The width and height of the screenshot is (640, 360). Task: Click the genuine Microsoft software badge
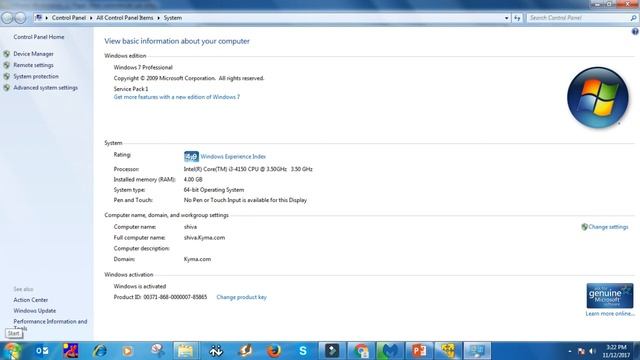tap(610, 296)
